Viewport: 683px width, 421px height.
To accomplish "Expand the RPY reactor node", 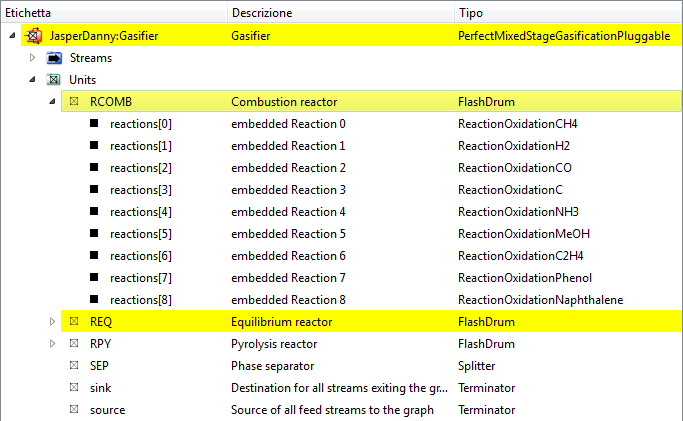I will click(x=52, y=344).
